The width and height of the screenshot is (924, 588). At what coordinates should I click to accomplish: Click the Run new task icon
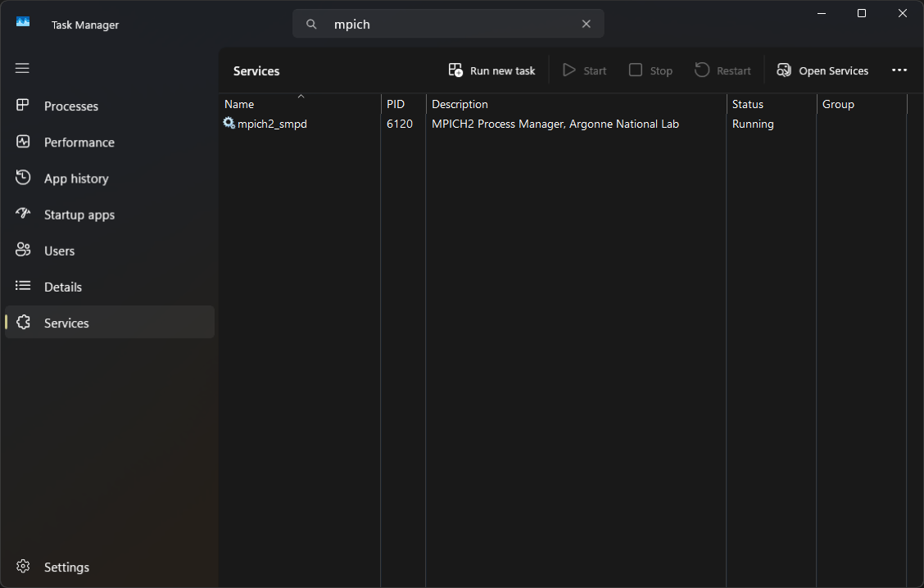click(x=455, y=70)
